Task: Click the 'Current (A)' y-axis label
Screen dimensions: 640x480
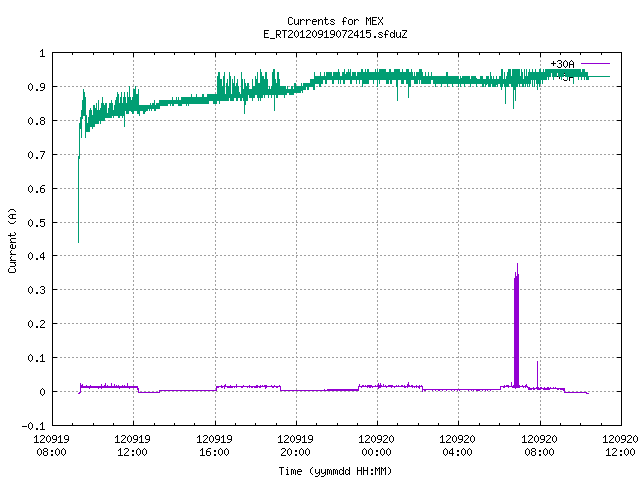Action: (x=12, y=240)
